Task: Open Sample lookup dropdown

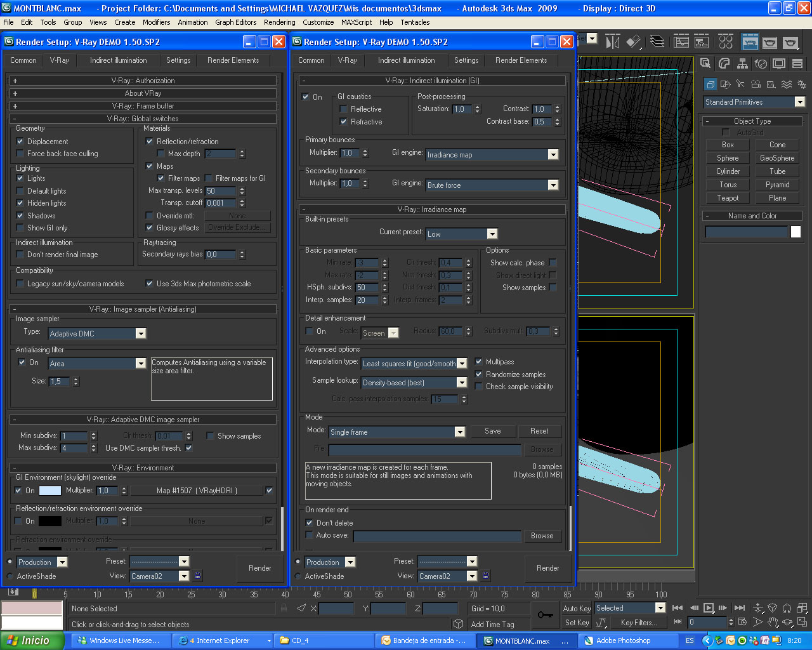Action: pos(414,383)
